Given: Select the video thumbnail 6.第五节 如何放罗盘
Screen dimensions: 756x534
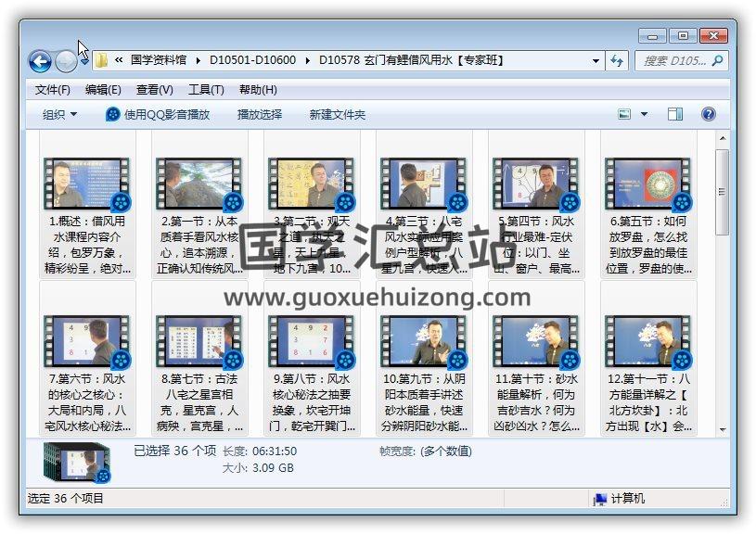Looking at the screenshot, I should 647,184.
